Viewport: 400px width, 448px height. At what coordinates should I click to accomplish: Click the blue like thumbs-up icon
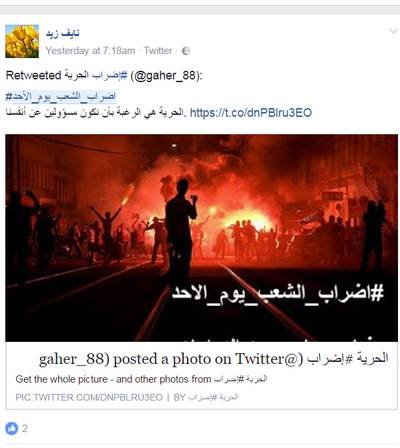click(x=12, y=428)
